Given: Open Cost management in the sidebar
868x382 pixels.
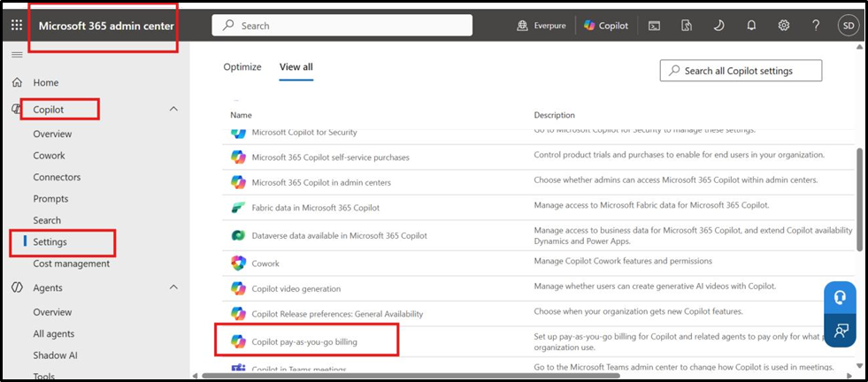Looking at the screenshot, I should (72, 264).
